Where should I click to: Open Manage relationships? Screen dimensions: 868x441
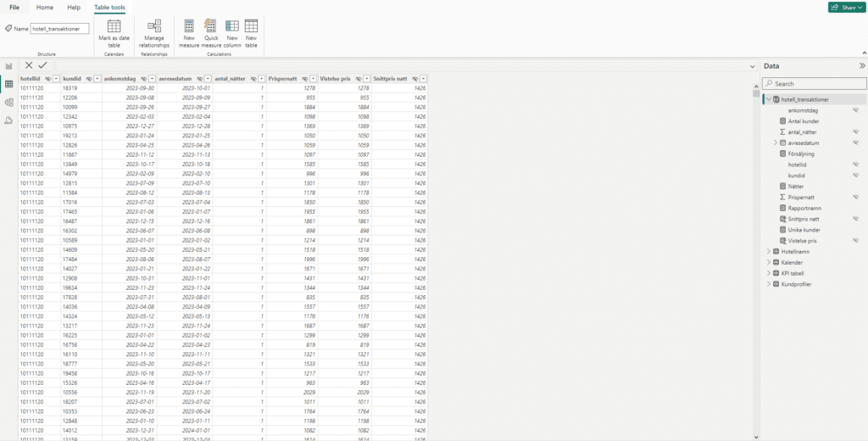tap(154, 26)
